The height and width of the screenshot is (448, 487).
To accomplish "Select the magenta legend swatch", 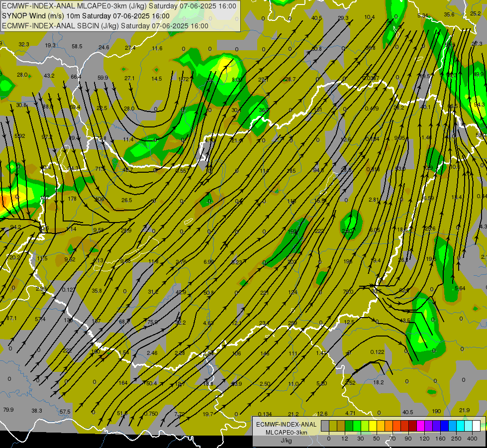I will [420, 426].
